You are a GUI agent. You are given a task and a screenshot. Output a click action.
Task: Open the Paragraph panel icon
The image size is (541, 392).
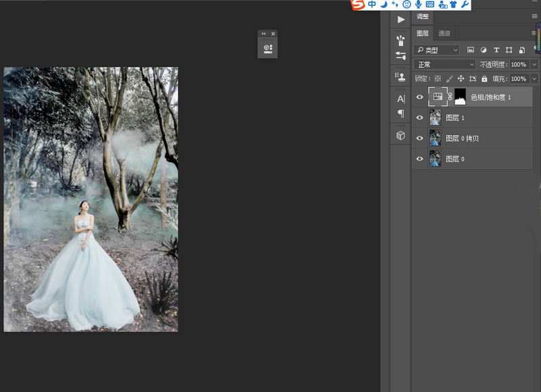tap(401, 114)
